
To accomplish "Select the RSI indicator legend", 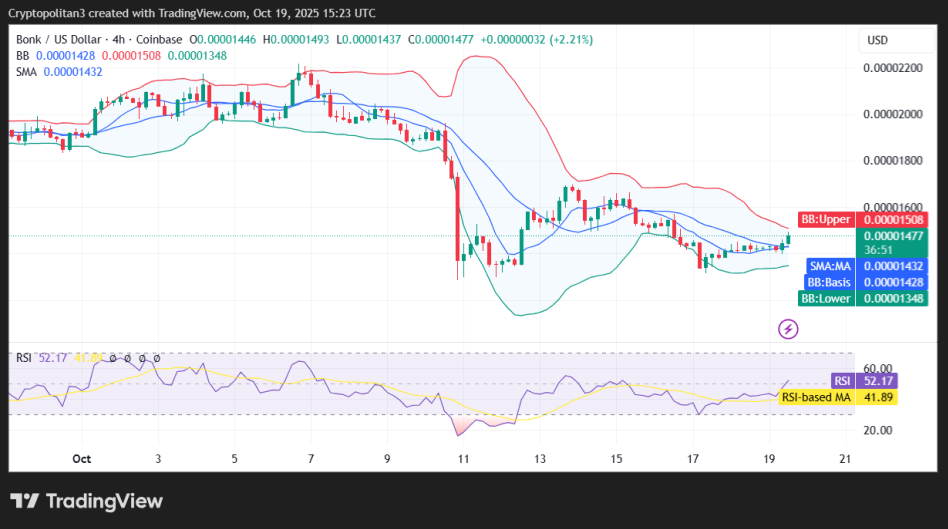I will coord(24,357).
